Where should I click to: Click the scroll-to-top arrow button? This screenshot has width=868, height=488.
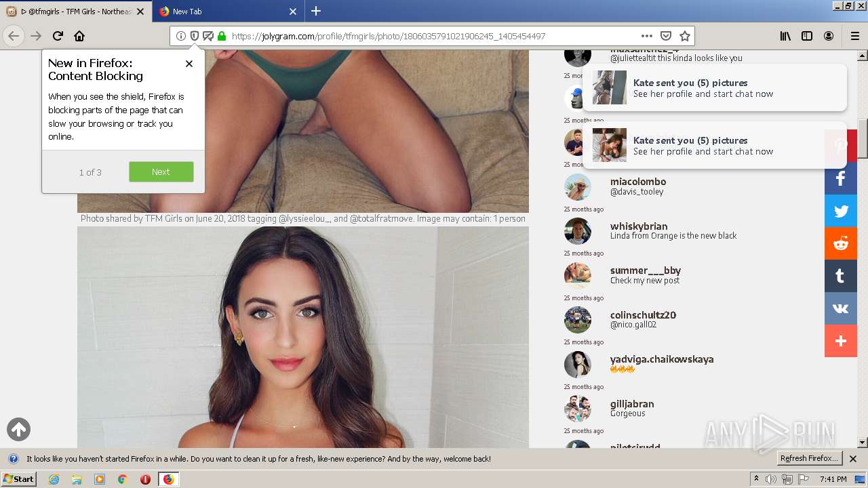coord(19,429)
